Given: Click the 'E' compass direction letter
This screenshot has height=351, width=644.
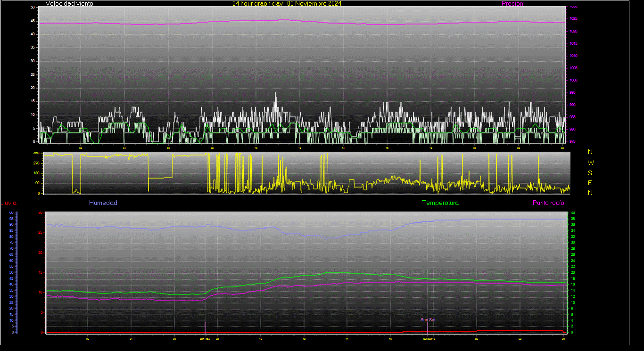Looking at the screenshot, I should pyautogui.click(x=590, y=183).
